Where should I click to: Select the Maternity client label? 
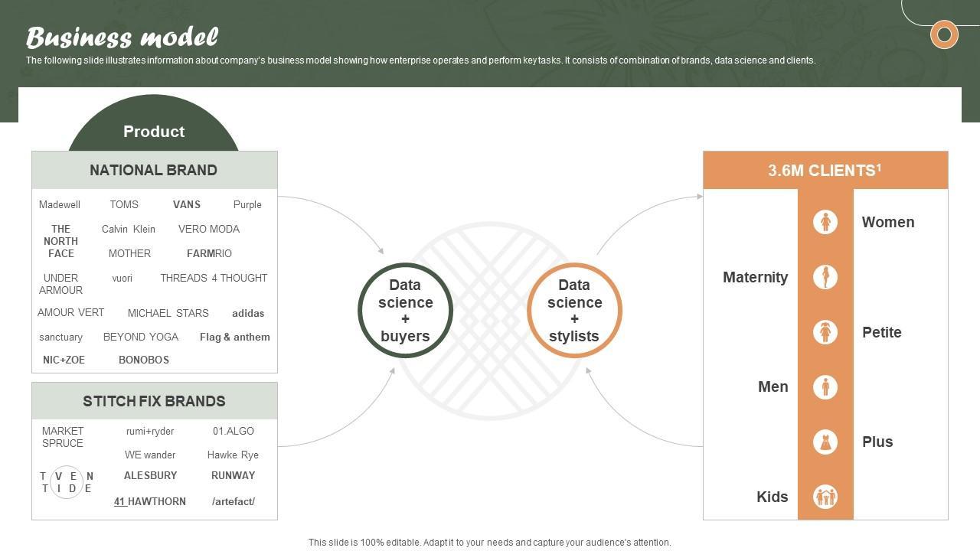coord(756,277)
